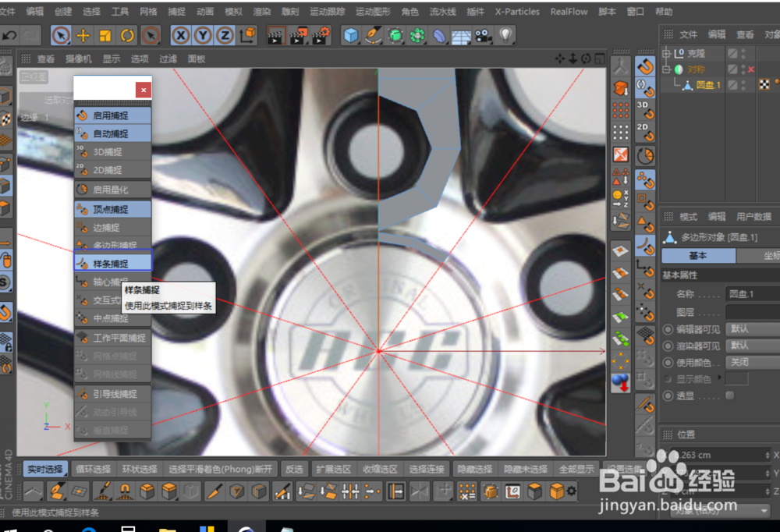Add a floor grid object
This screenshot has height=532, width=780.
coord(461,35)
